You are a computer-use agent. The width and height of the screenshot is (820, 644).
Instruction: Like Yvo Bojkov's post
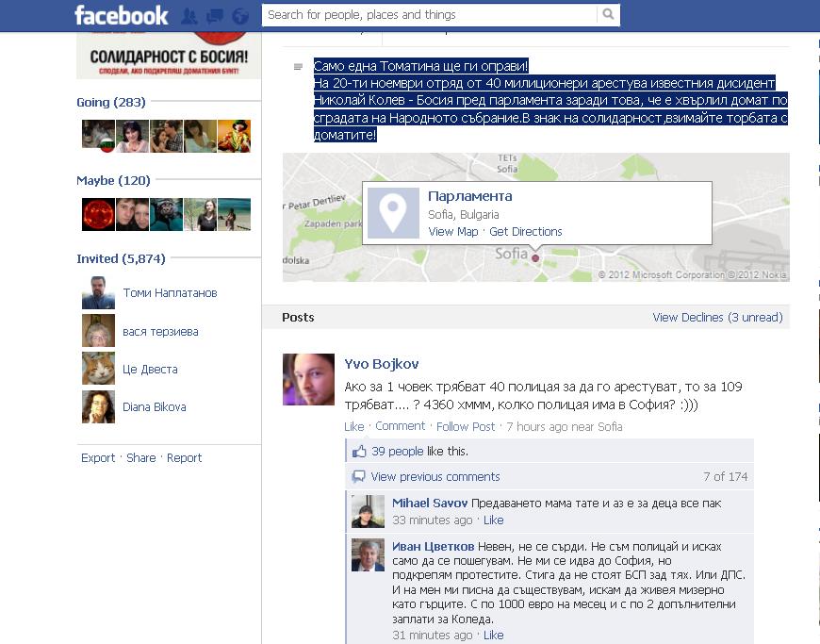click(x=354, y=426)
